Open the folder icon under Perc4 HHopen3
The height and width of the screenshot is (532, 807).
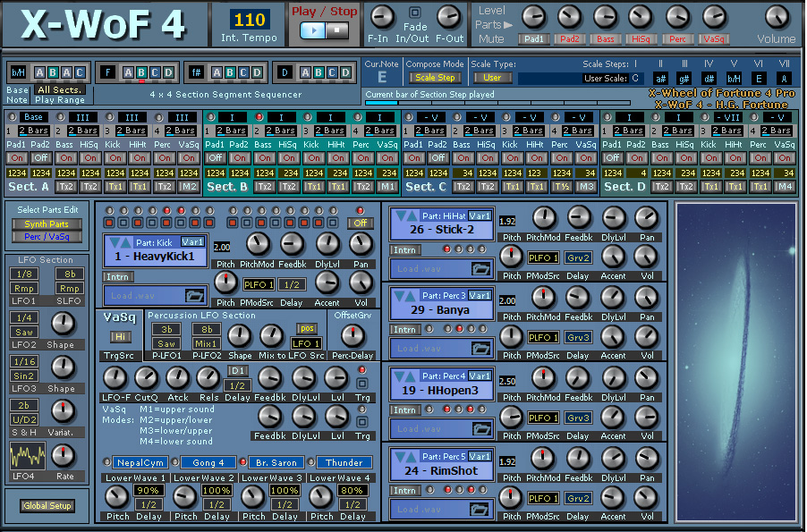480,428
